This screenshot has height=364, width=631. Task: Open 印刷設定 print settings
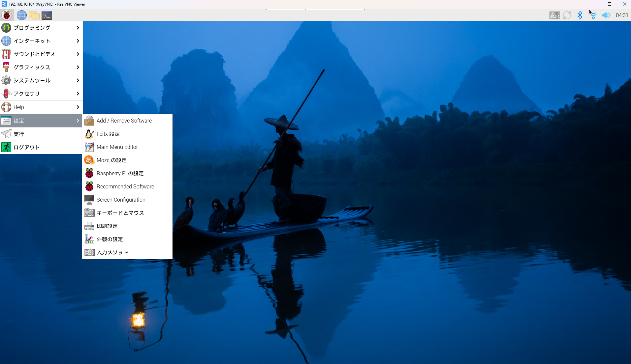pyautogui.click(x=127, y=226)
